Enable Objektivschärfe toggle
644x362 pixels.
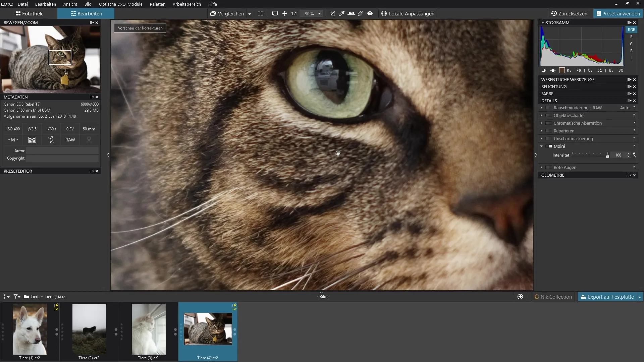click(x=549, y=115)
